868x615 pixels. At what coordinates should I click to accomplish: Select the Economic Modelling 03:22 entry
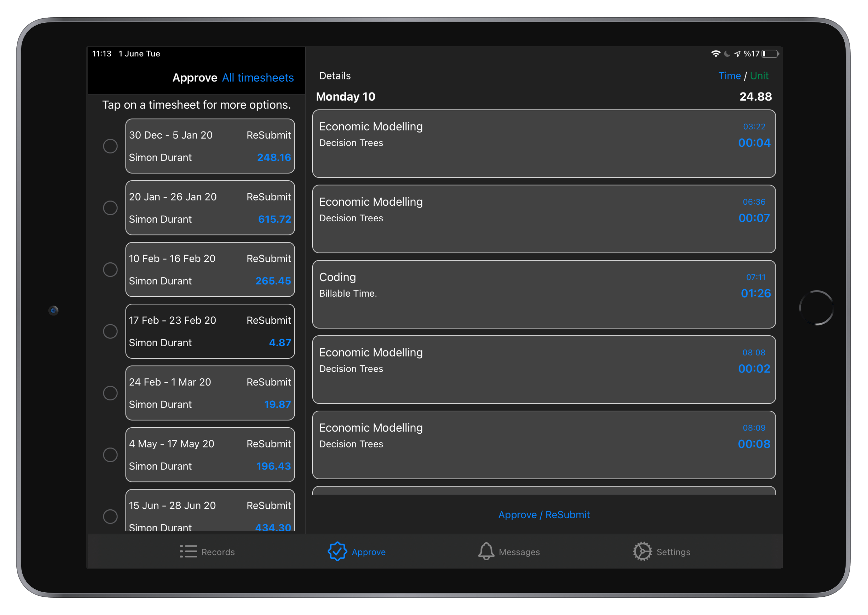[x=544, y=144]
